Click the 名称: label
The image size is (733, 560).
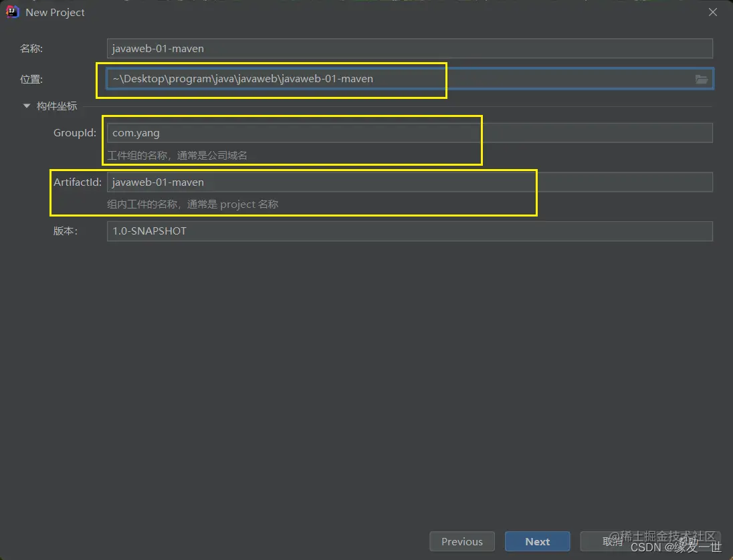[31, 49]
